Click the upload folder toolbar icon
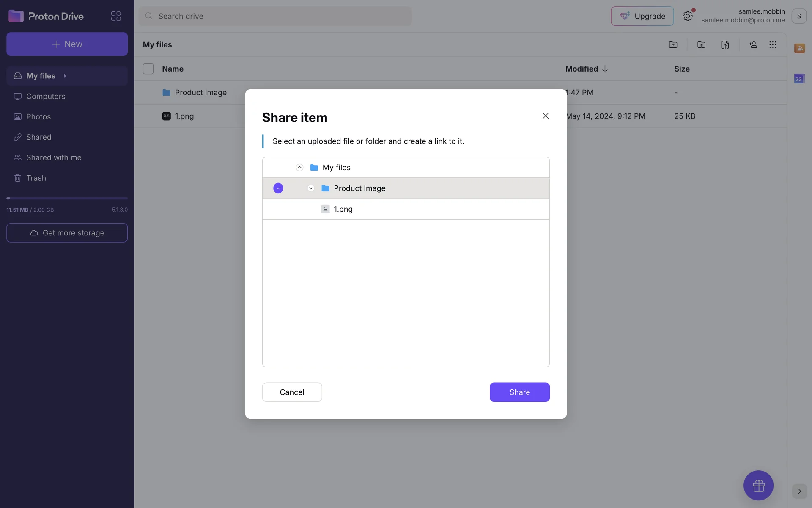Screen dimensions: 812x508 click(x=701, y=45)
